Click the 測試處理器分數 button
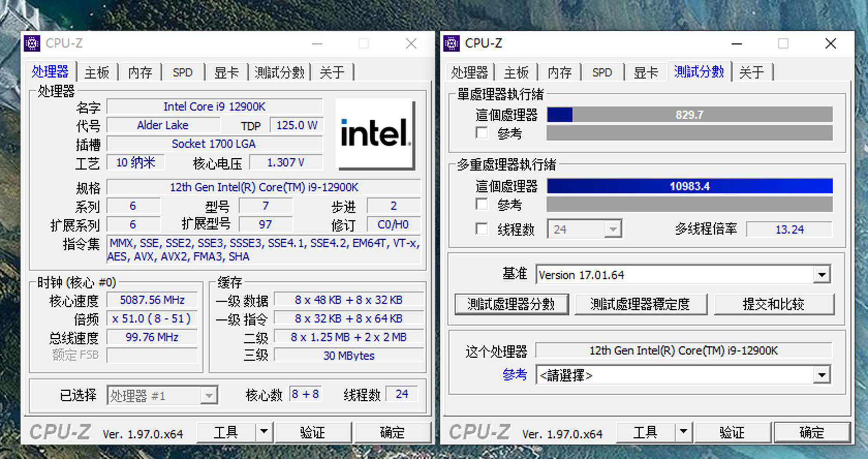 click(511, 304)
